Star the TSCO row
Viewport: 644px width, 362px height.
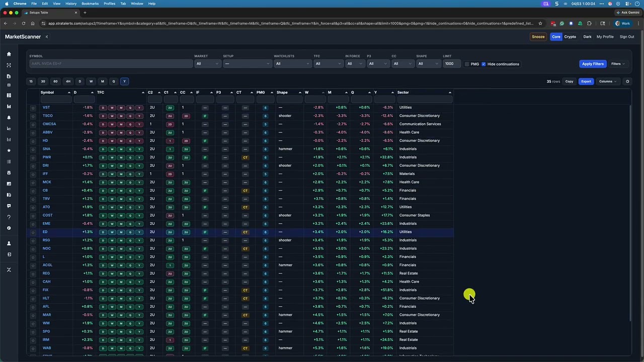pos(33,116)
